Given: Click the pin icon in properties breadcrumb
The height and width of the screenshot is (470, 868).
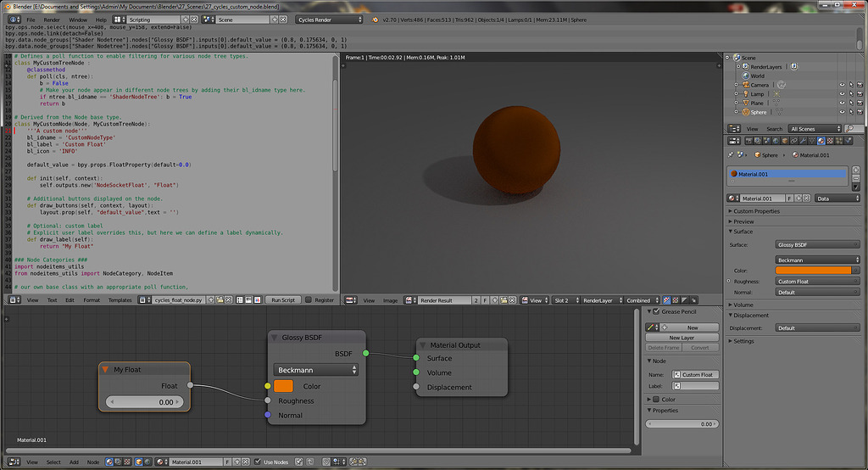Looking at the screenshot, I should (731, 155).
